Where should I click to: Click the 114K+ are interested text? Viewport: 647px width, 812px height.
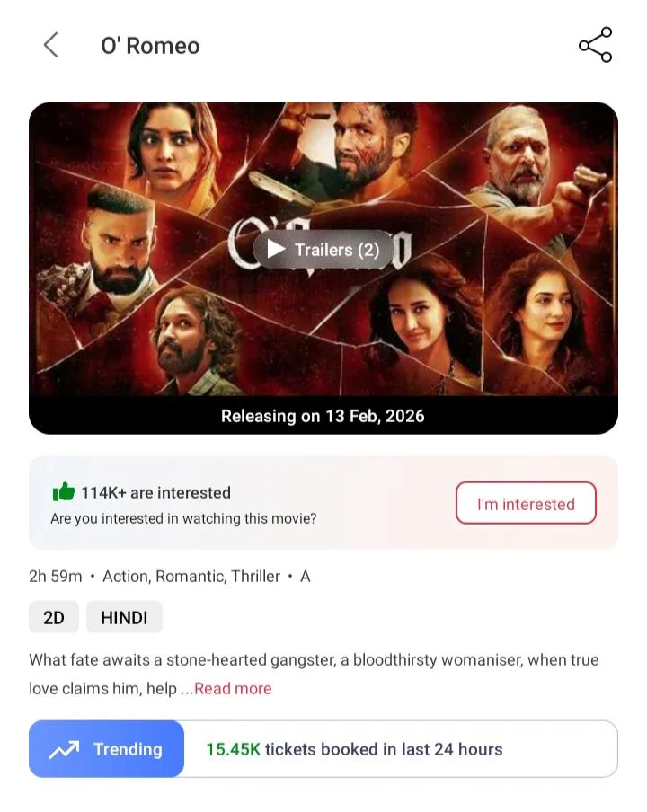[156, 492]
